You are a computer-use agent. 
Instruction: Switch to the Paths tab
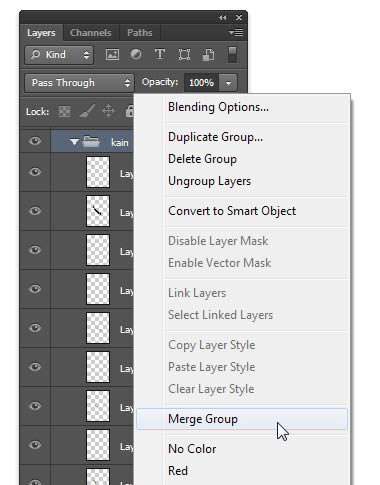coord(140,33)
